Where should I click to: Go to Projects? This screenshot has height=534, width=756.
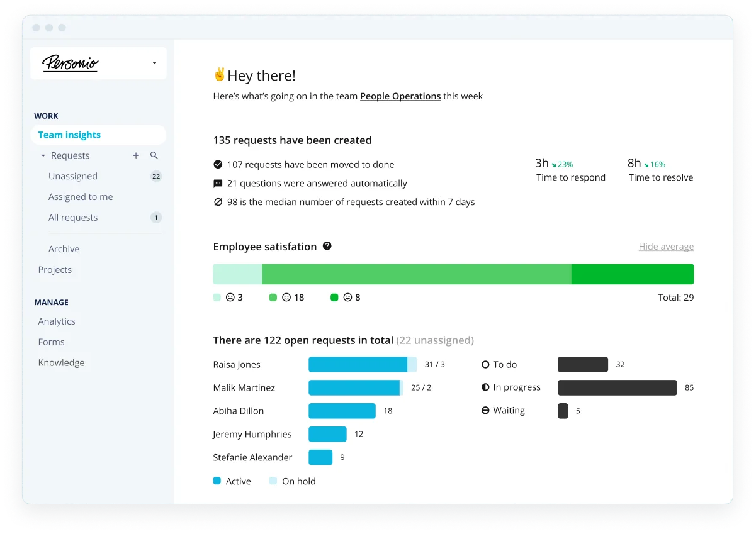(x=55, y=270)
